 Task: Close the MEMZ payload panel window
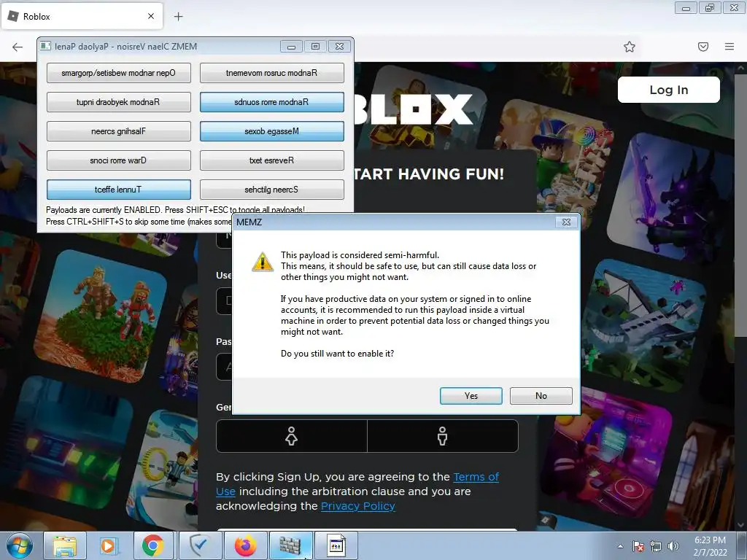coord(340,46)
